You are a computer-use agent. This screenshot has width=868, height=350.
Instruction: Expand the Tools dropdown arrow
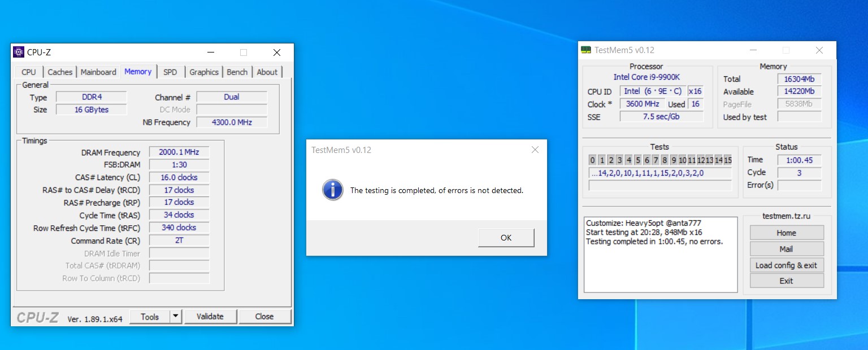176,317
